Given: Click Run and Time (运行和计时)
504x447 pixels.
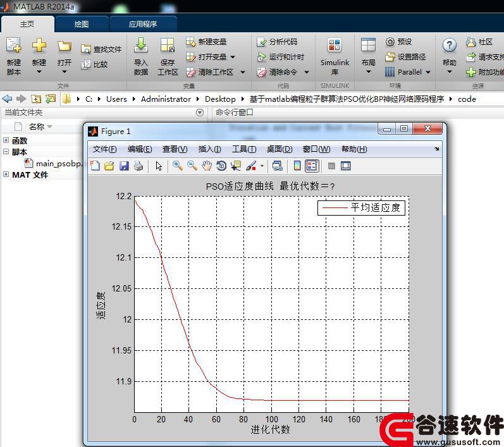Looking at the screenshot, I should click(280, 57).
